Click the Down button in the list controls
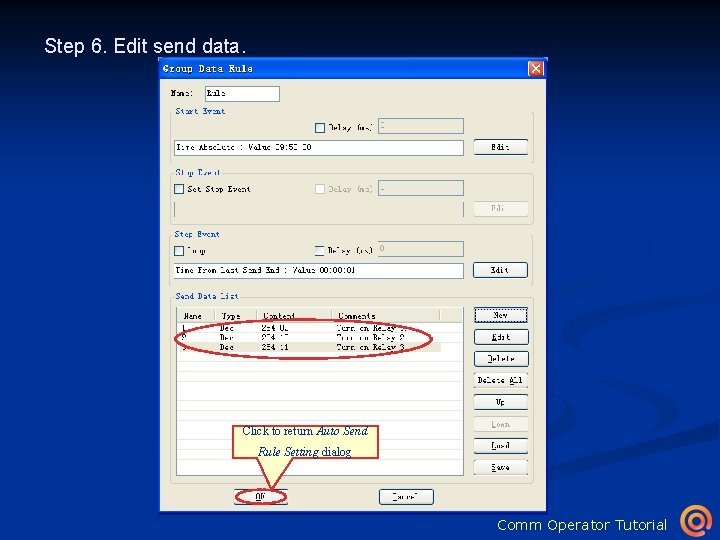 pos(501,424)
